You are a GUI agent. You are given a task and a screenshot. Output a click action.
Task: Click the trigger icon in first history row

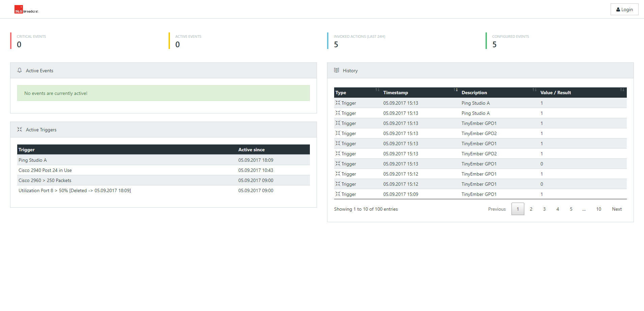click(x=338, y=103)
